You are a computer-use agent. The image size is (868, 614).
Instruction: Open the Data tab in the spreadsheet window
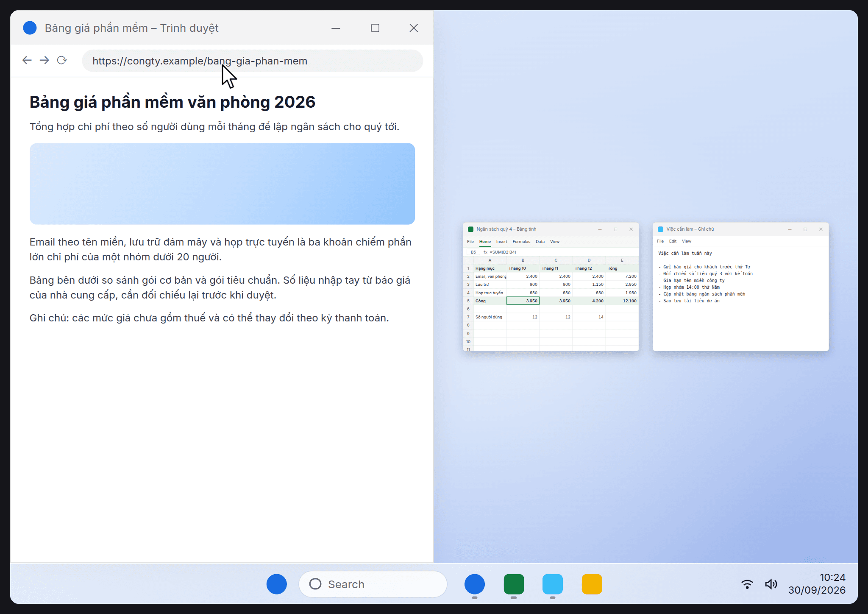(x=540, y=242)
